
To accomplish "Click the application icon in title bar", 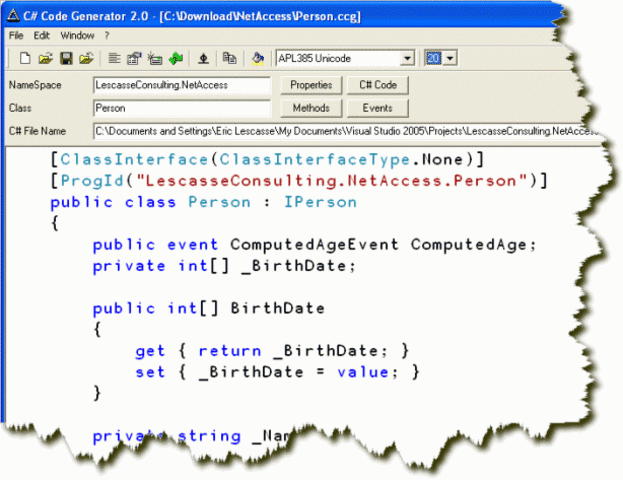I will click(13, 16).
